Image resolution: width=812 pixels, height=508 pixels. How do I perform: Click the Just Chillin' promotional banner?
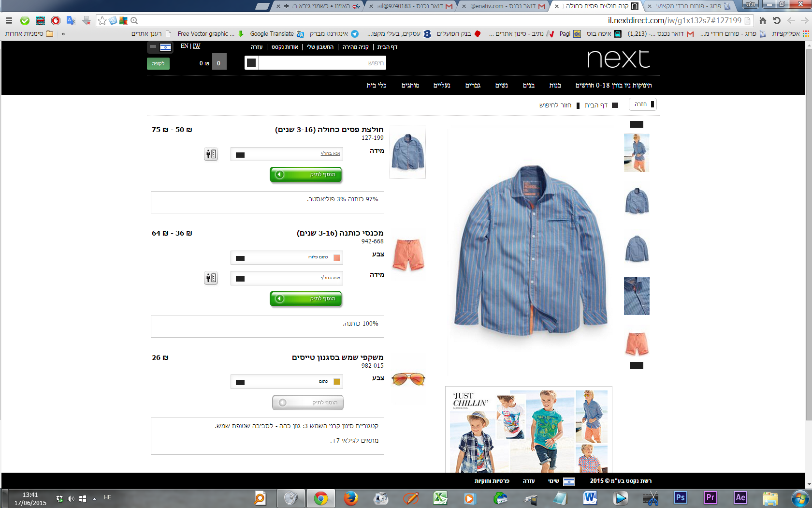point(529,430)
